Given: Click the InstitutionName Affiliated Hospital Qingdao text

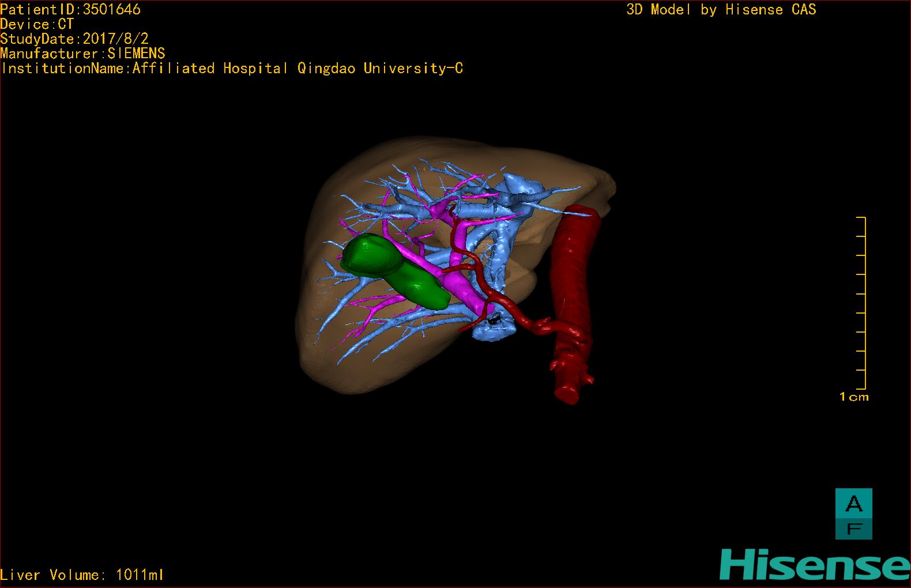Looking at the screenshot, I should click(232, 69).
